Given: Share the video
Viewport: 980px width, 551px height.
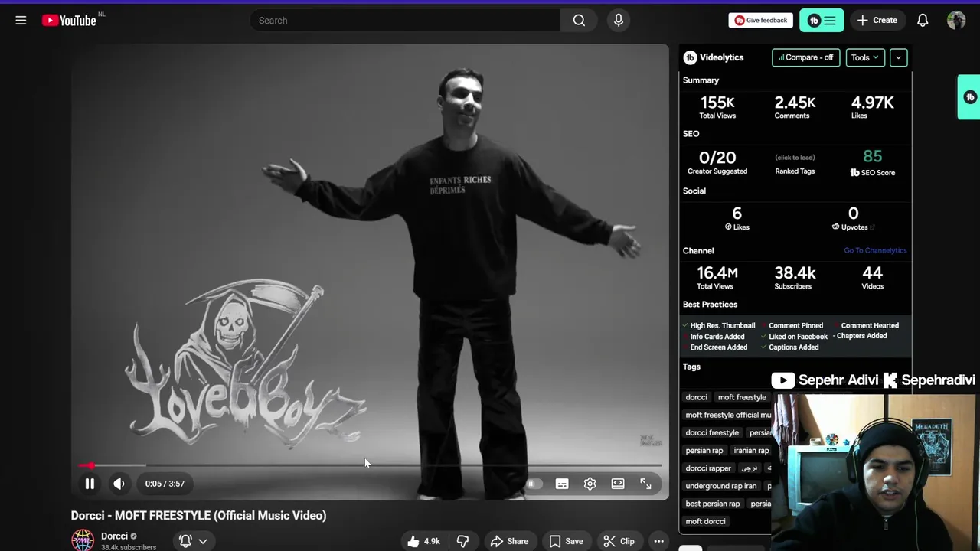Looking at the screenshot, I should [x=509, y=541].
